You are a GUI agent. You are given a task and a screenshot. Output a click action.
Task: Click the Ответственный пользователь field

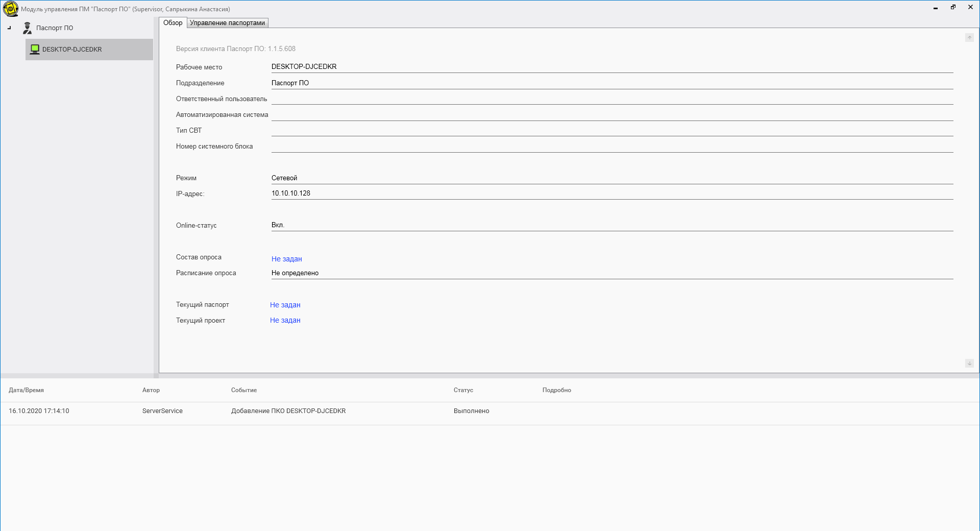(611, 99)
